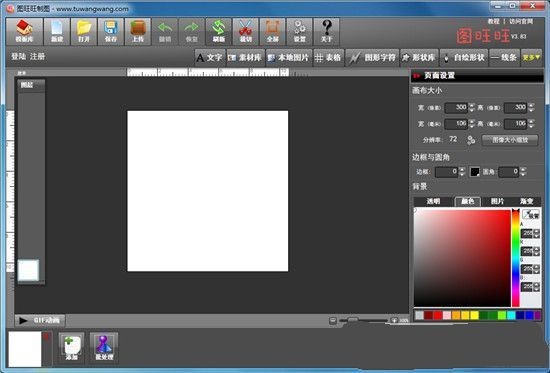Increase millimeter height with stepper arrow
The image size is (550, 373).
point(531,121)
